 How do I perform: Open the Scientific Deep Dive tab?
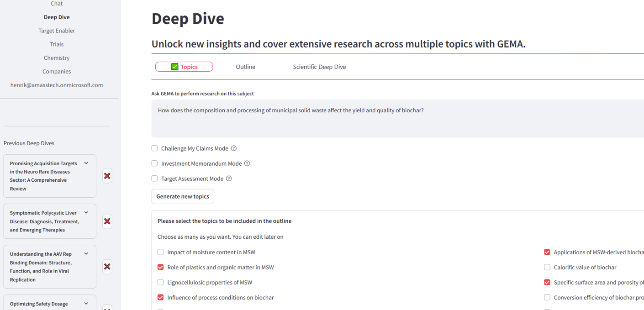pyautogui.click(x=319, y=67)
